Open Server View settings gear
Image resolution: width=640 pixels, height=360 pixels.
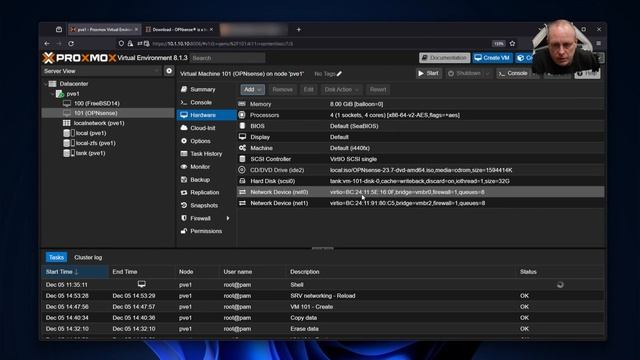(169, 71)
